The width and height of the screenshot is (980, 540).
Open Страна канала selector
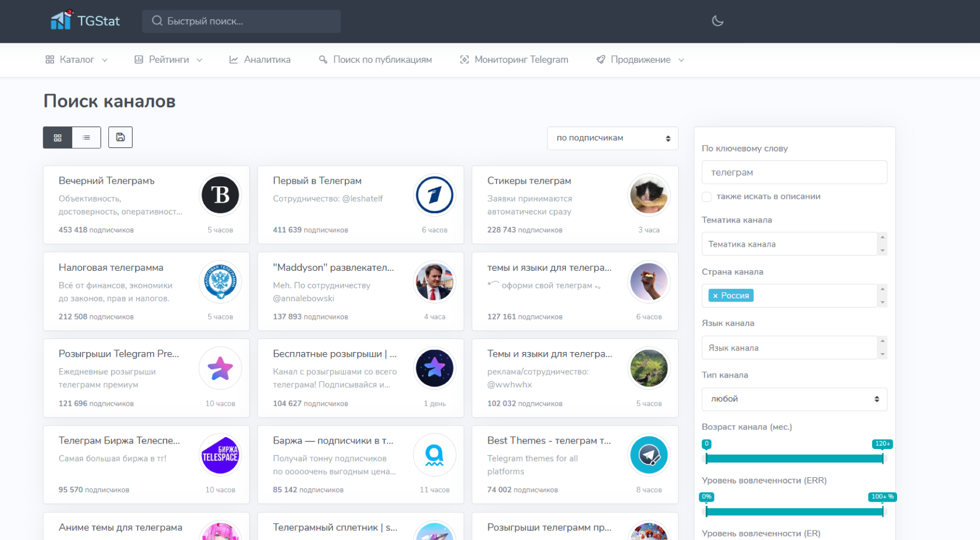[x=790, y=296]
